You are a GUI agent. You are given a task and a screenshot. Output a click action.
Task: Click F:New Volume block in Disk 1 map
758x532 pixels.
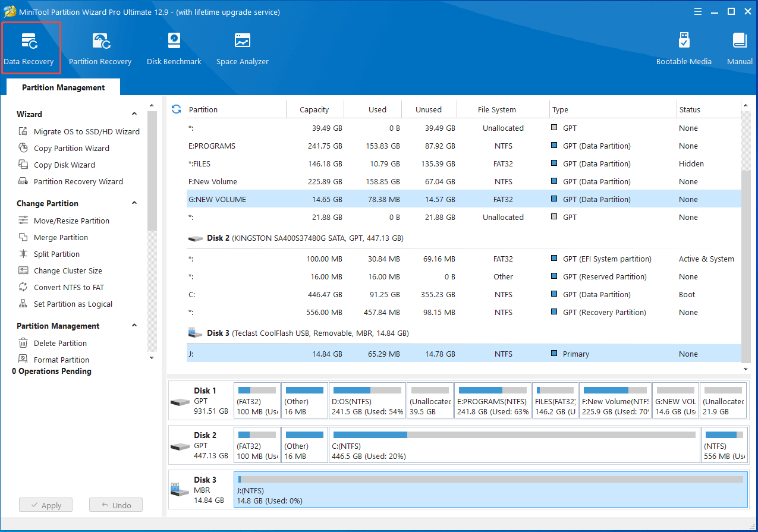(615, 401)
